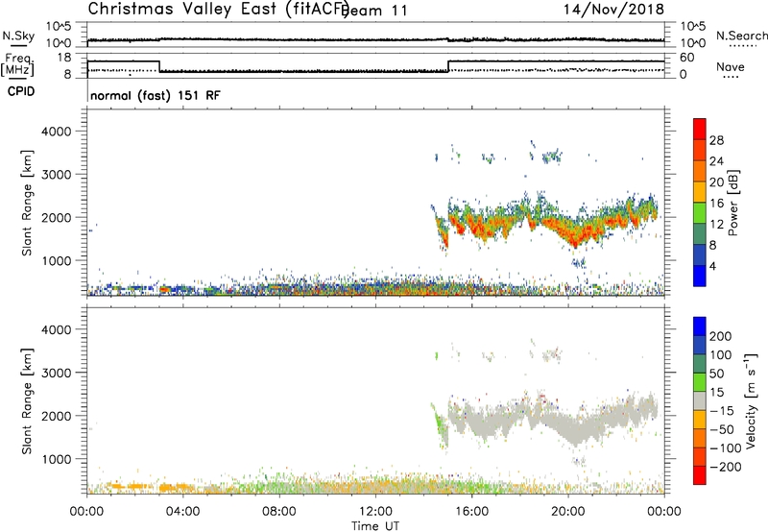This screenshot has width=768, height=532.
Task: Click the 'Beam 11' label
Action: coord(376,11)
